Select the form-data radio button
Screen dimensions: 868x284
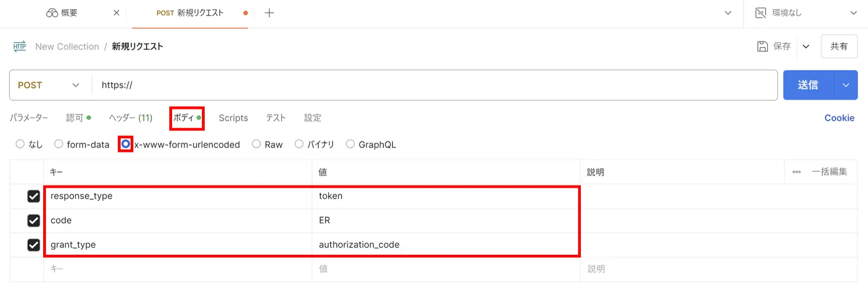tap(59, 144)
